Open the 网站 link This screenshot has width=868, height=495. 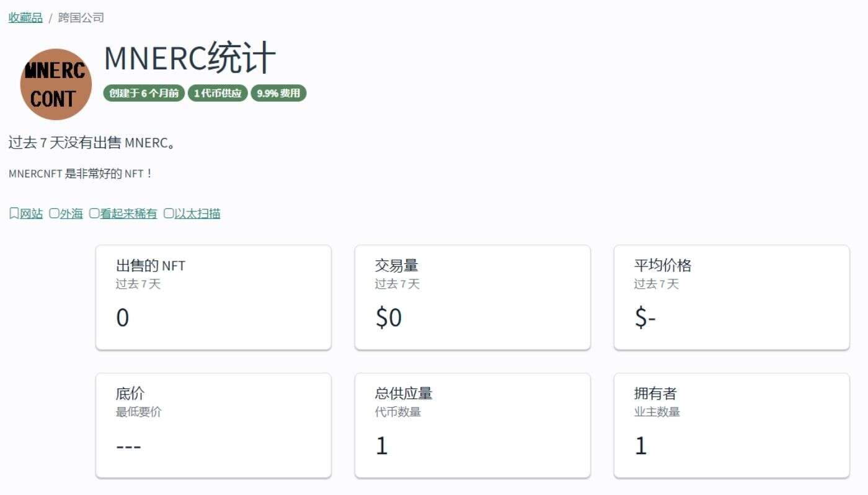pos(30,213)
